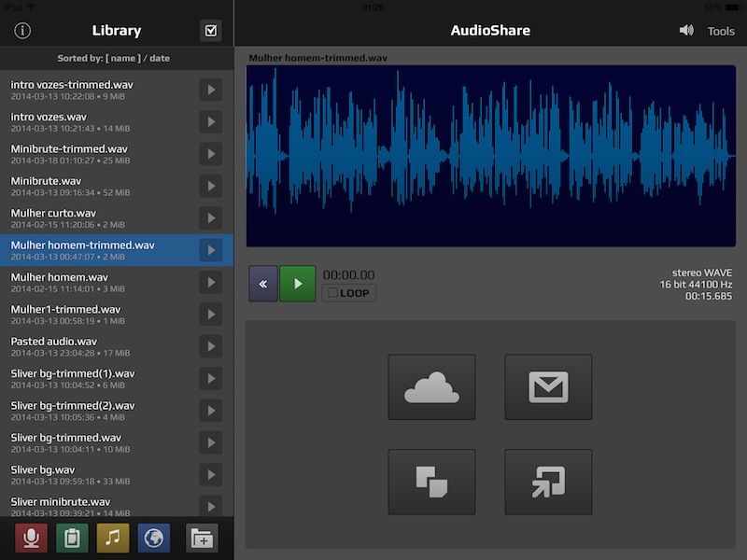
Task: Select Mulher1-trimmed.wav file row
Action: [117, 315]
